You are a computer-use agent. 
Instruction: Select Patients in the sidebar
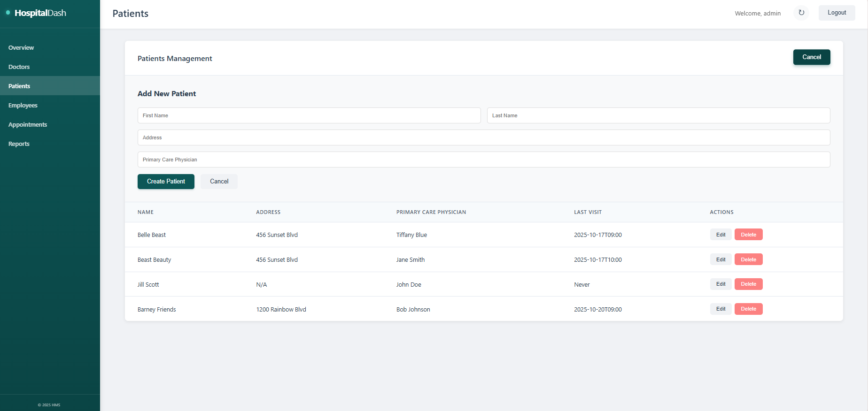tap(50, 86)
